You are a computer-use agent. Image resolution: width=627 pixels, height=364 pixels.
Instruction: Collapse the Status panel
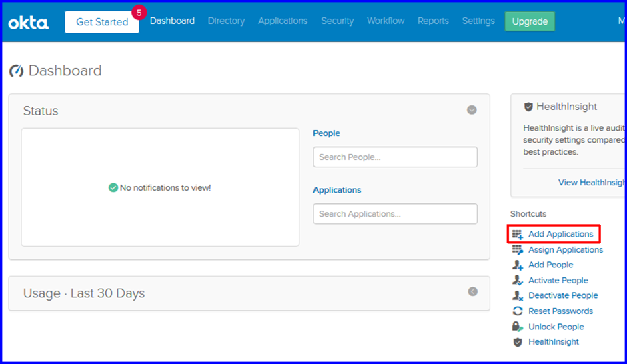tap(472, 110)
